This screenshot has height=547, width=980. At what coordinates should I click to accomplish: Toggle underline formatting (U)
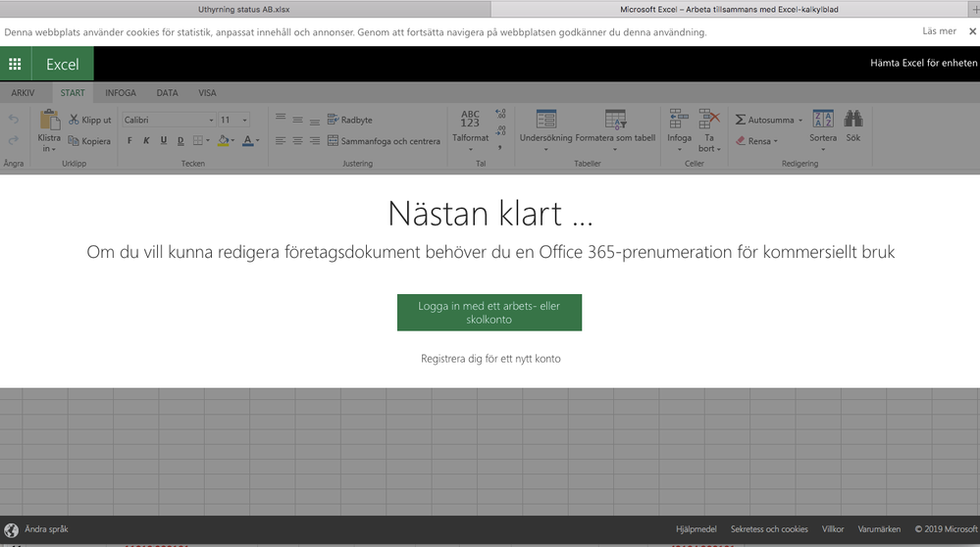tap(164, 141)
